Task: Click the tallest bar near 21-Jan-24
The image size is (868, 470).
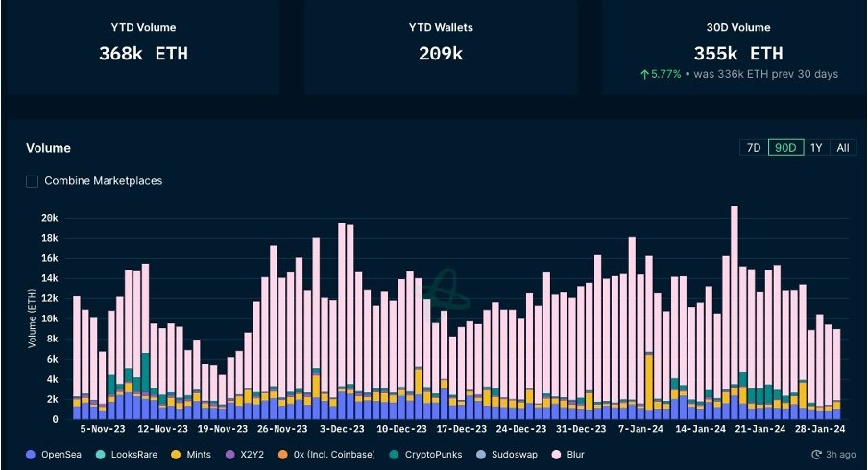Action: [734, 313]
